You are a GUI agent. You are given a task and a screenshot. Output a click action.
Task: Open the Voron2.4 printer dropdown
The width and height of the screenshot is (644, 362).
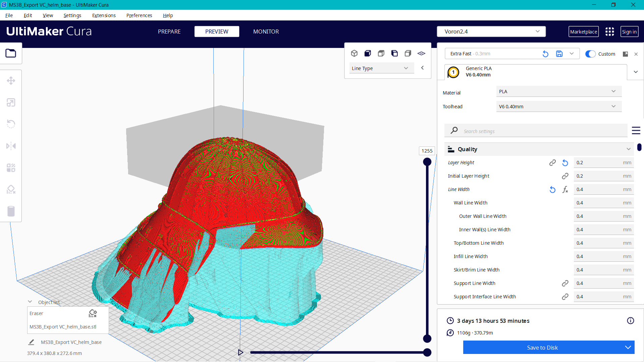pyautogui.click(x=491, y=31)
